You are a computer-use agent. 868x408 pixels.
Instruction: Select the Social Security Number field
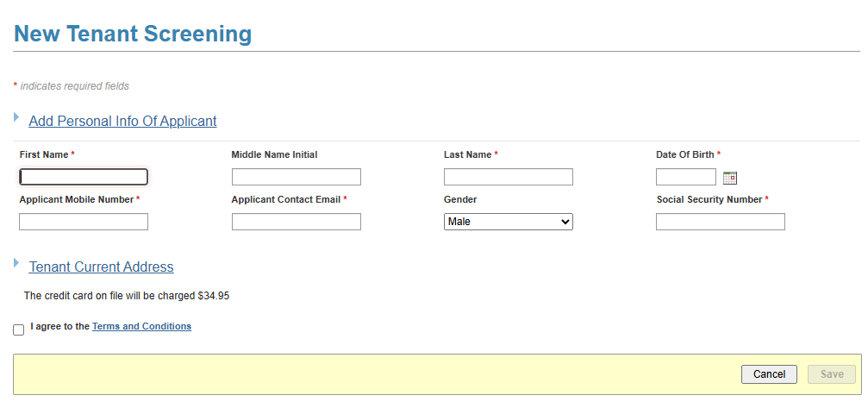(720, 222)
